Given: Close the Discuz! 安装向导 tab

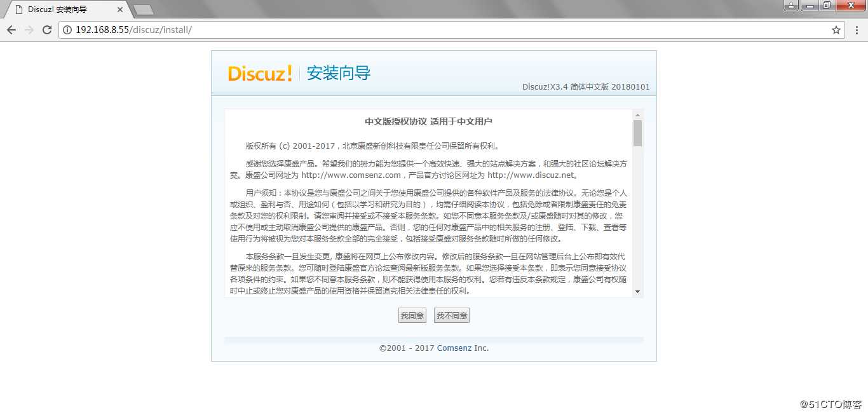Looking at the screenshot, I should pyautogui.click(x=120, y=10).
